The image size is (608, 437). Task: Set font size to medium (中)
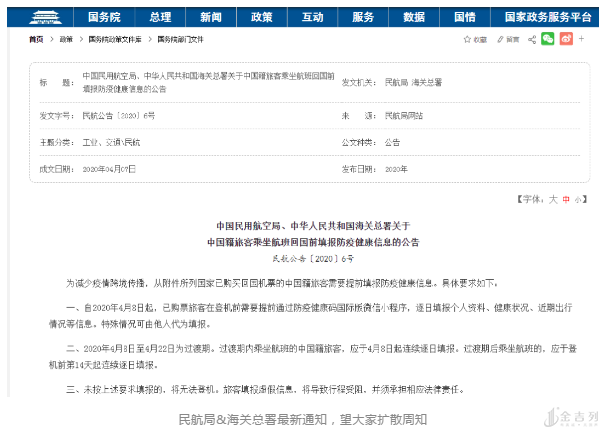coord(565,198)
